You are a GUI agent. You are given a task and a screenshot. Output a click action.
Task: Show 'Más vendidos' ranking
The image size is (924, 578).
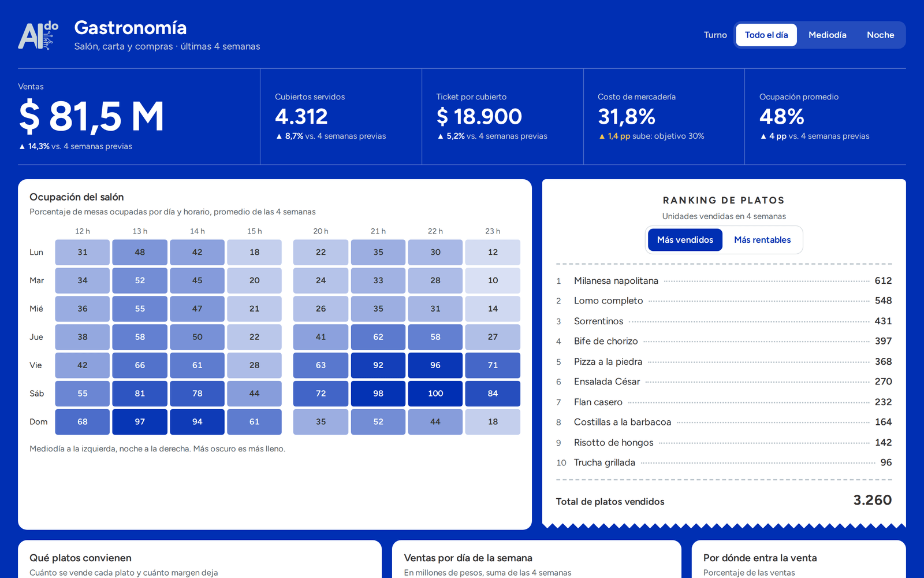click(x=685, y=240)
